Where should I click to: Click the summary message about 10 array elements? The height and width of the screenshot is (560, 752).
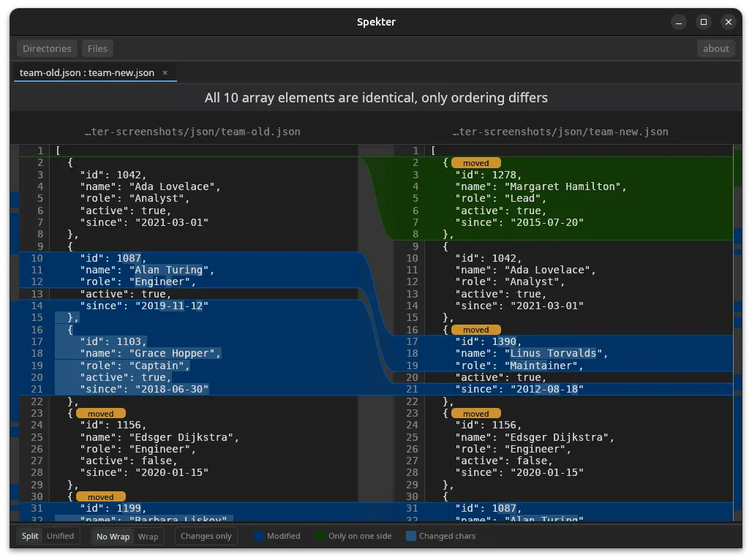click(x=376, y=98)
